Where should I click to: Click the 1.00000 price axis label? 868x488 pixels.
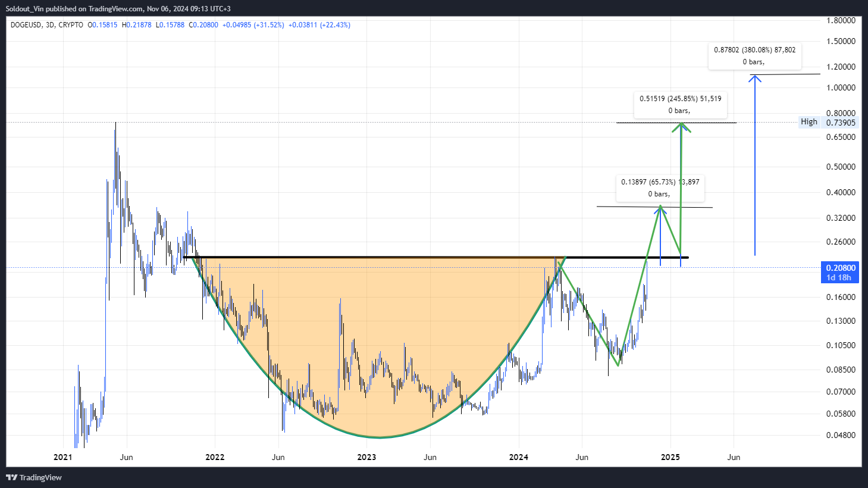(841, 87)
